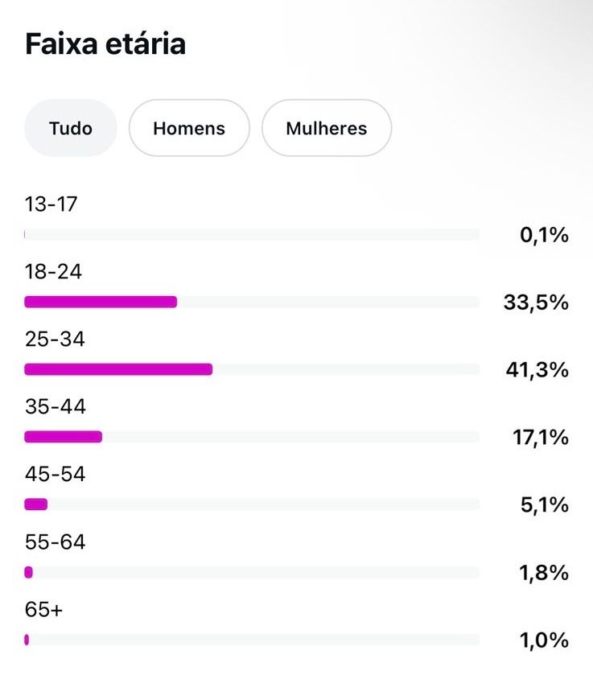Click the 5,1% percentage value
Image resolution: width=593 pixels, height=700 pixels.
[x=545, y=505]
